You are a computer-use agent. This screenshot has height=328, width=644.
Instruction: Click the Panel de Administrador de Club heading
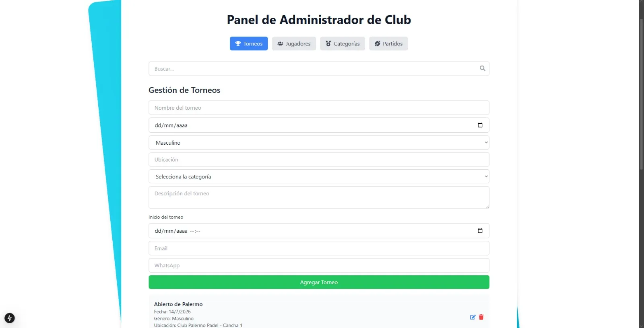pos(319,20)
